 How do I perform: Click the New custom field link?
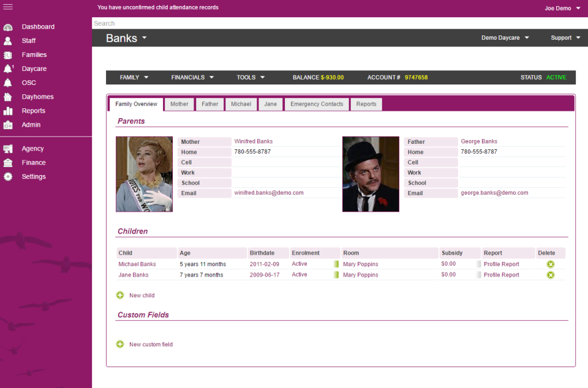point(151,345)
